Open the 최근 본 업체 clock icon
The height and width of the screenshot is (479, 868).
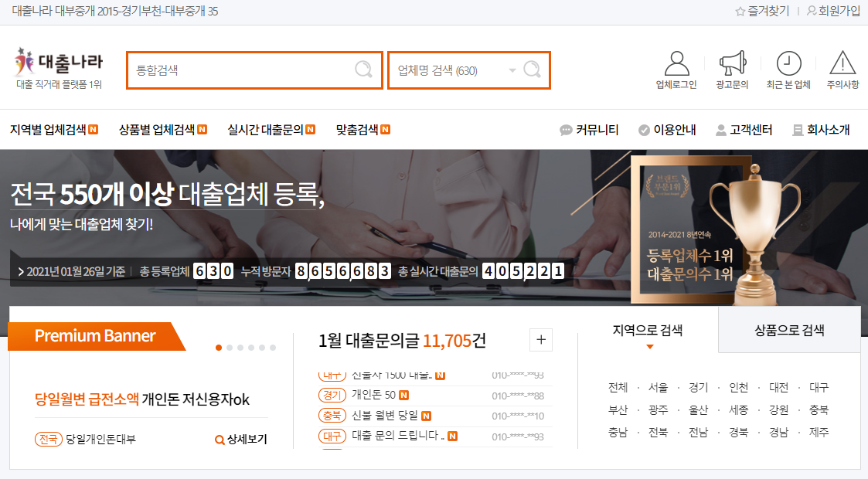click(x=789, y=63)
